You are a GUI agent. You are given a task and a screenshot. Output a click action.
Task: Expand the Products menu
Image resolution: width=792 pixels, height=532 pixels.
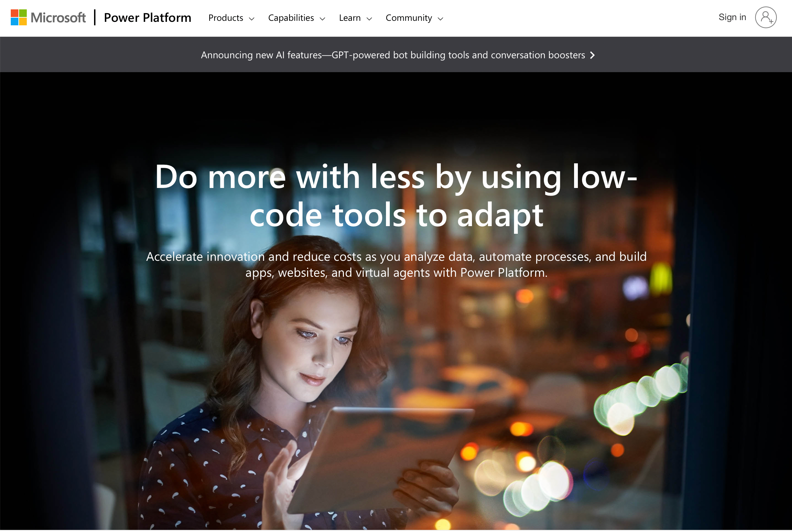click(231, 18)
